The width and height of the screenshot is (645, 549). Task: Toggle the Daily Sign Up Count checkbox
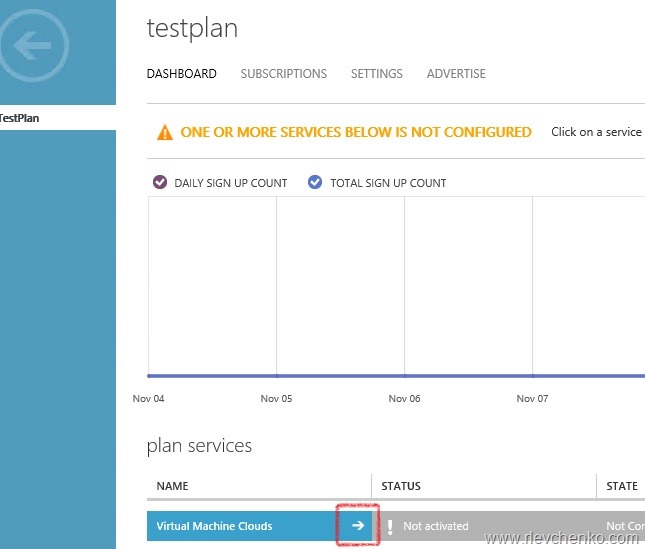[x=160, y=183]
